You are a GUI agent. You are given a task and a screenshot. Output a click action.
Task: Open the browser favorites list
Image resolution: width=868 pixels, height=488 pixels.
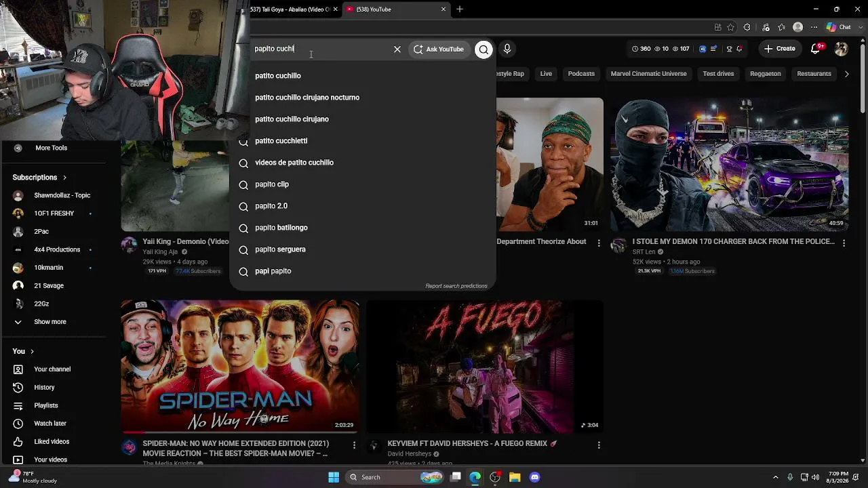[782, 27]
